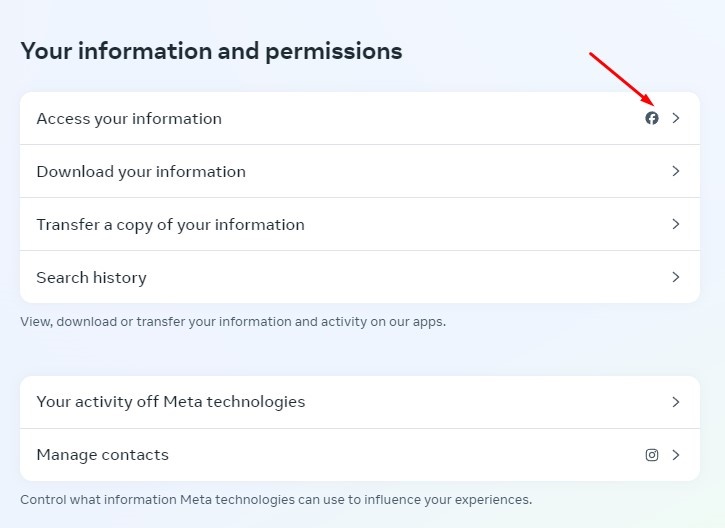This screenshot has width=725, height=528.
Task: Click the text 'Control what information Meta technologies'
Action: point(158,500)
